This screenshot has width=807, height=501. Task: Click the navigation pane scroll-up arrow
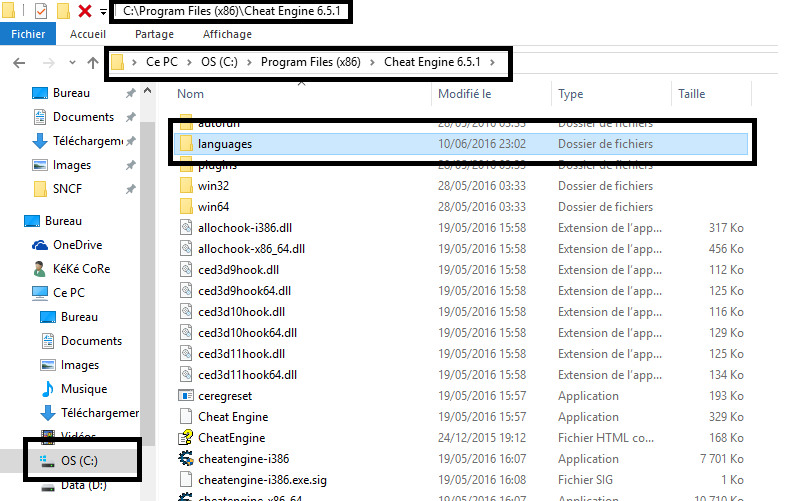(147, 91)
